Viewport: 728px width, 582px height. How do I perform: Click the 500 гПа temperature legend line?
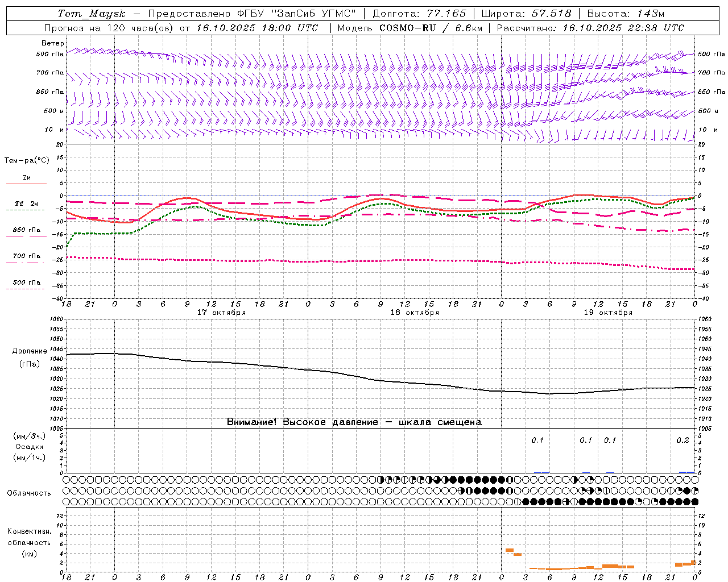(x=25, y=289)
